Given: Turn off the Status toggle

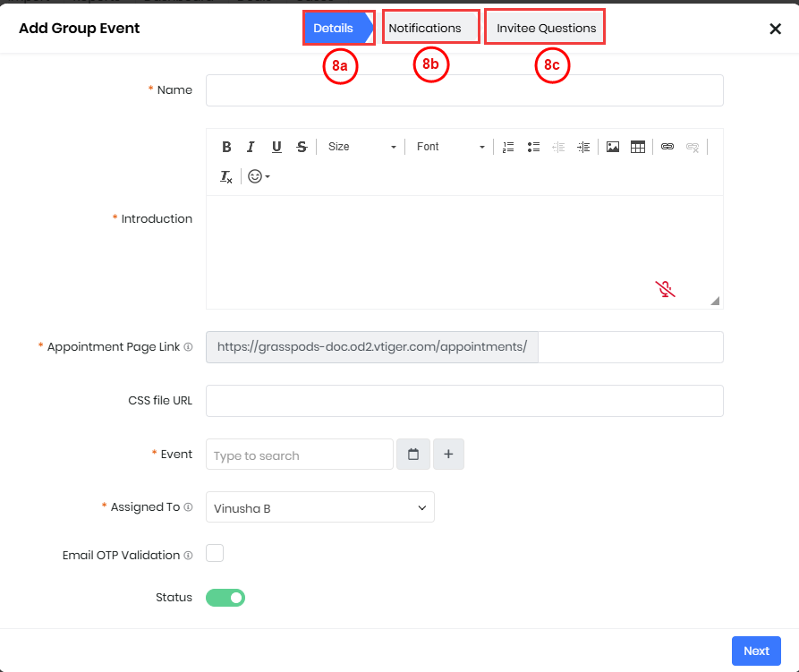Looking at the screenshot, I should pos(225,598).
